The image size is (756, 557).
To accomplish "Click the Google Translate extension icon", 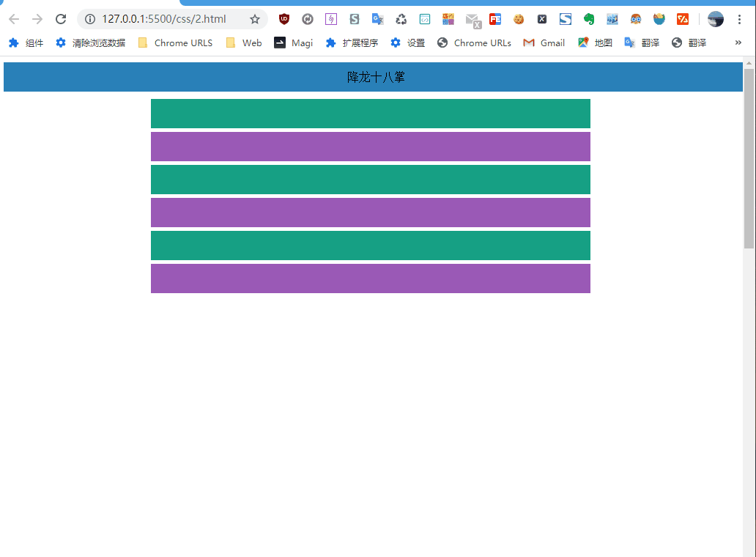I will [x=377, y=19].
